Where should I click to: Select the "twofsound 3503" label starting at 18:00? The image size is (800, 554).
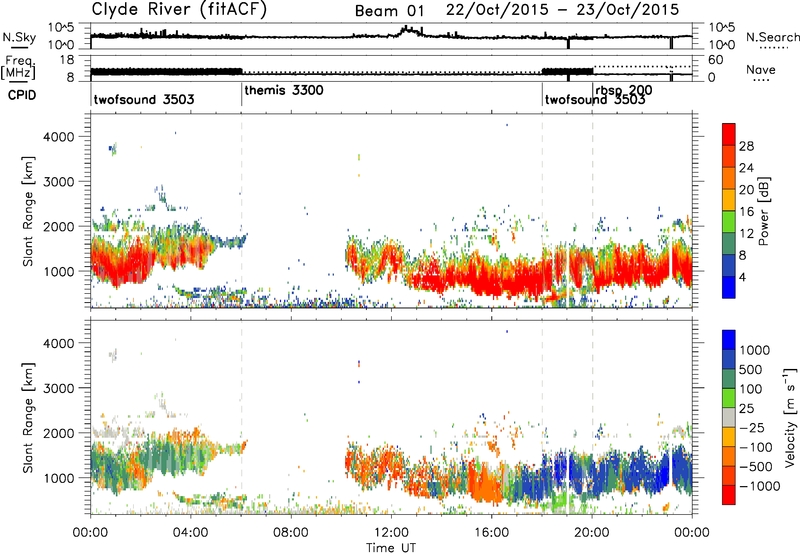pos(595,99)
